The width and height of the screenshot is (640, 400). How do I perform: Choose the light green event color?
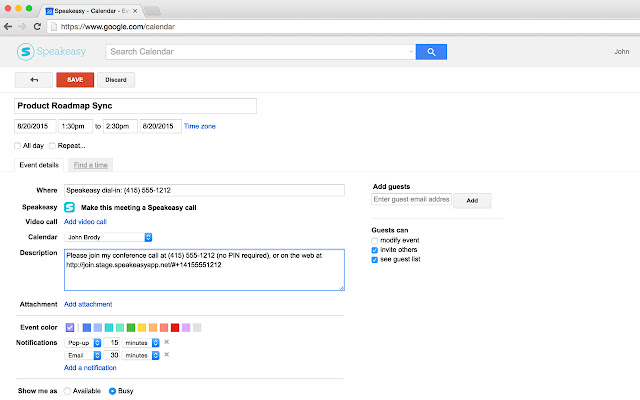click(x=120, y=327)
